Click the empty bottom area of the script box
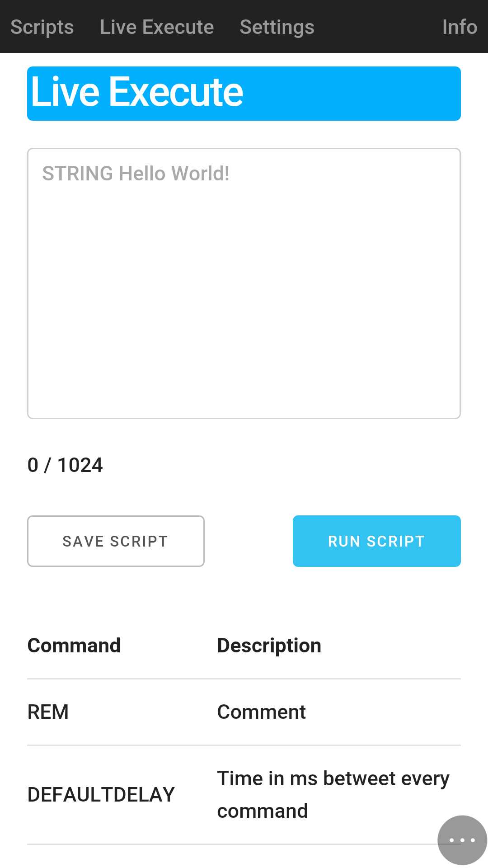The image size is (488, 868). coord(244,362)
